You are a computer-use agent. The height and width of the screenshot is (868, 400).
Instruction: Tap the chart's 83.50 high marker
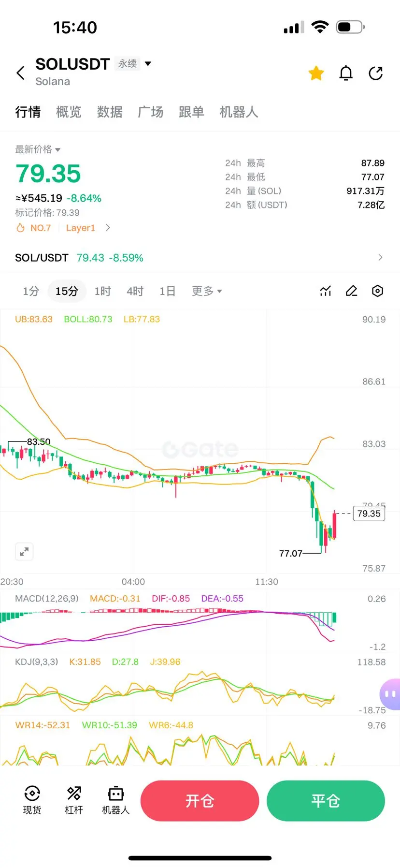click(x=39, y=441)
